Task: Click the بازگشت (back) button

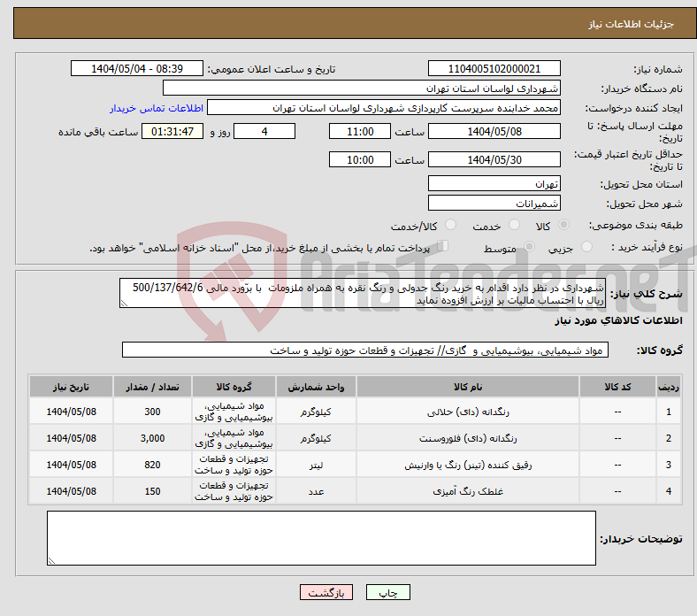Action: (x=326, y=593)
